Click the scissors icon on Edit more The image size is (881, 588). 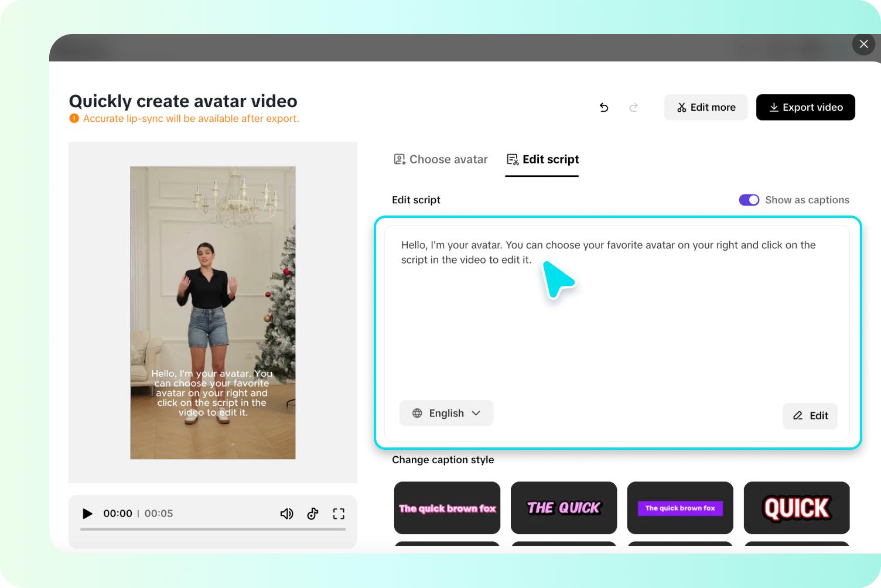coord(681,107)
